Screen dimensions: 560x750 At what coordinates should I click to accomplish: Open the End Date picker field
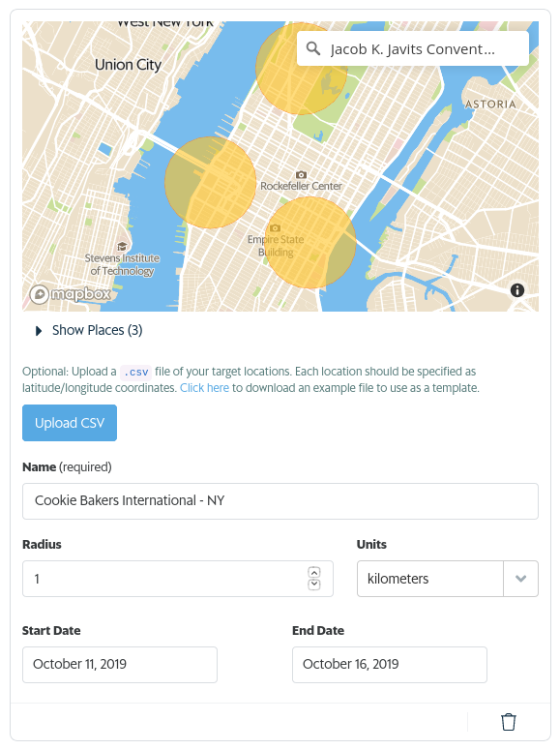390,665
